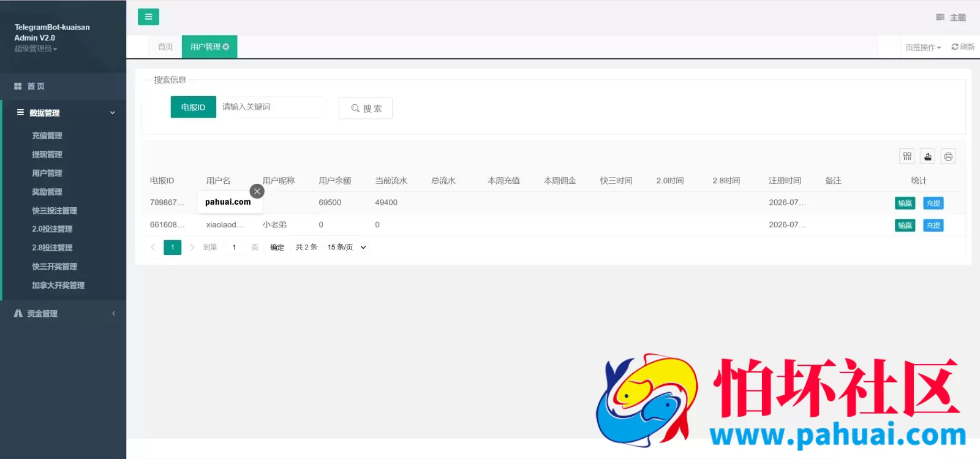This screenshot has height=459, width=980.
Task: Open 充值管理 in the sidebar
Action: (x=47, y=135)
